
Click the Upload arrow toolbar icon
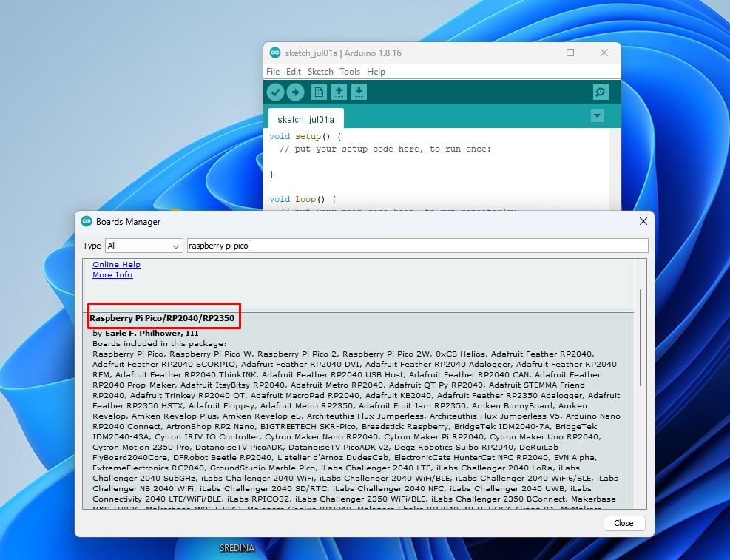click(295, 92)
